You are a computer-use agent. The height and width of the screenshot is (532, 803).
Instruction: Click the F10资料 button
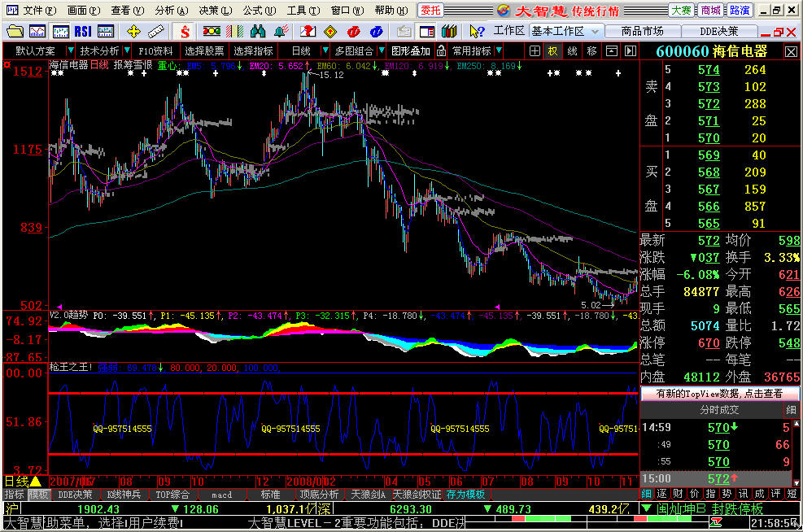pos(155,50)
